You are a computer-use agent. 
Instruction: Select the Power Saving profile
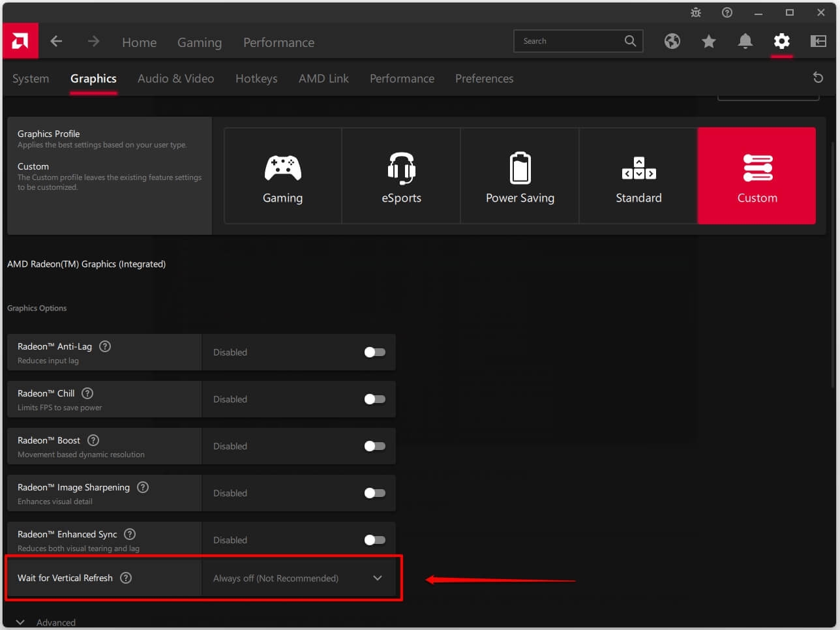pos(520,176)
